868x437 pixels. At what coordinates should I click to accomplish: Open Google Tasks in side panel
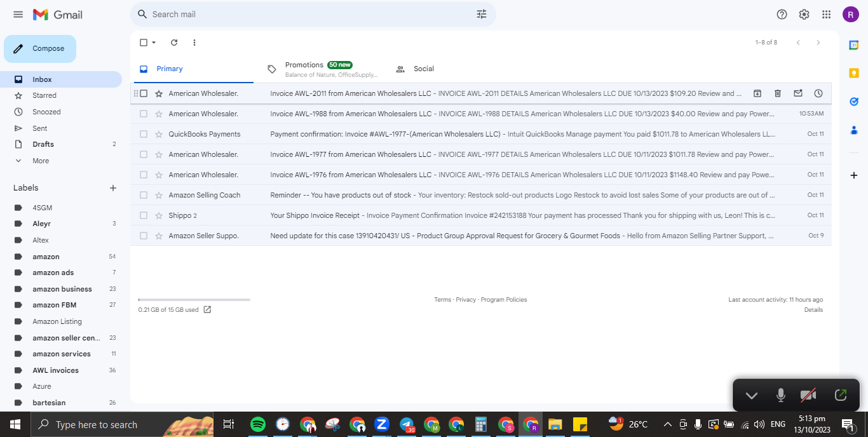pos(854,102)
